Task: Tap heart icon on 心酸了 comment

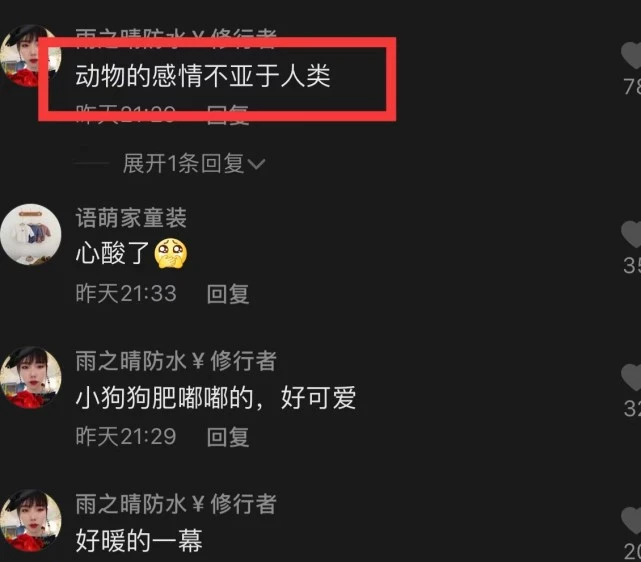Action: tap(632, 234)
